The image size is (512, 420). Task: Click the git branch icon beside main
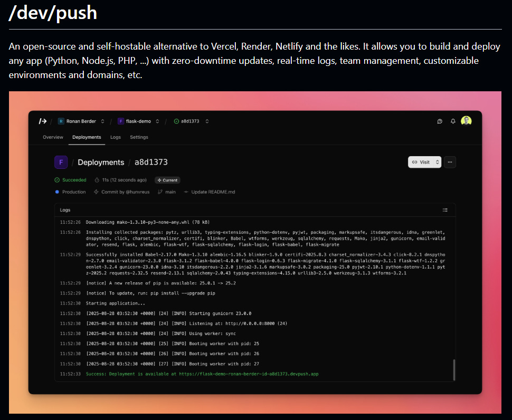tap(160, 192)
